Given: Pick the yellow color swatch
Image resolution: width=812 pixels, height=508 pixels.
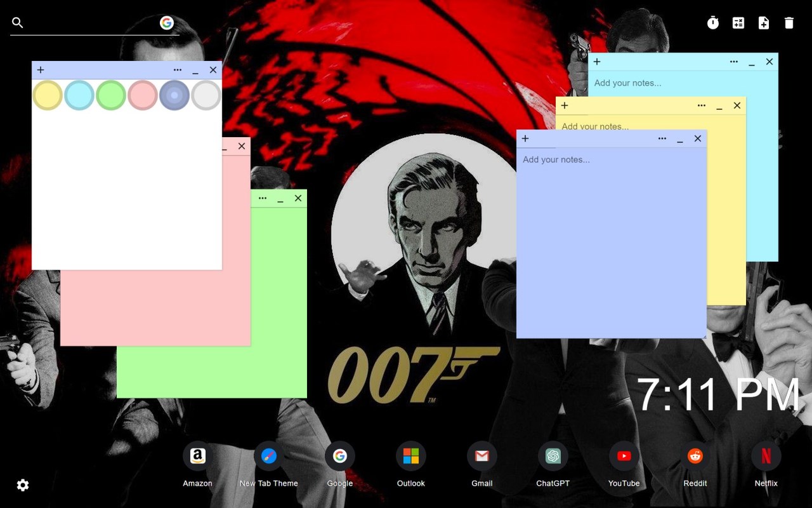Looking at the screenshot, I should tap(48, 95).
